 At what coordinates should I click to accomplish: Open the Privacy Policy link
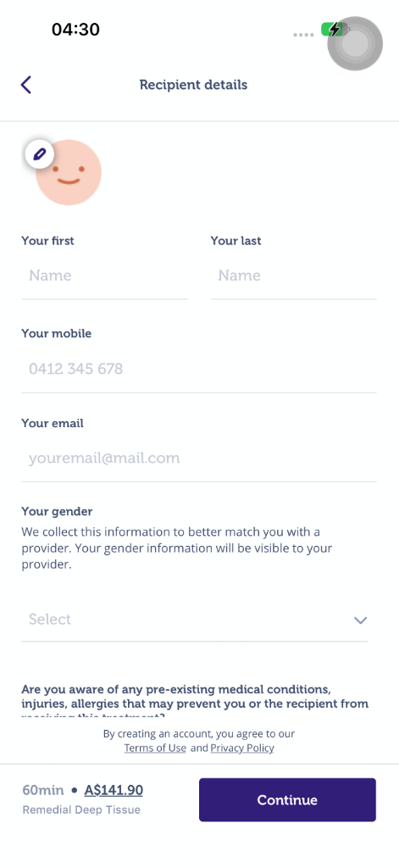[x=242, y=748]
